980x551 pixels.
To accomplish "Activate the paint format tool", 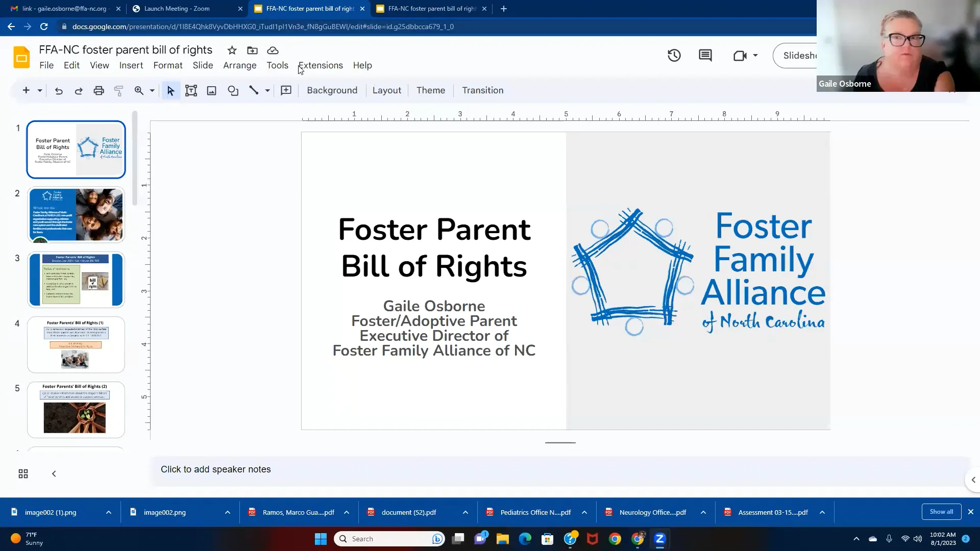I will (118, 90).
